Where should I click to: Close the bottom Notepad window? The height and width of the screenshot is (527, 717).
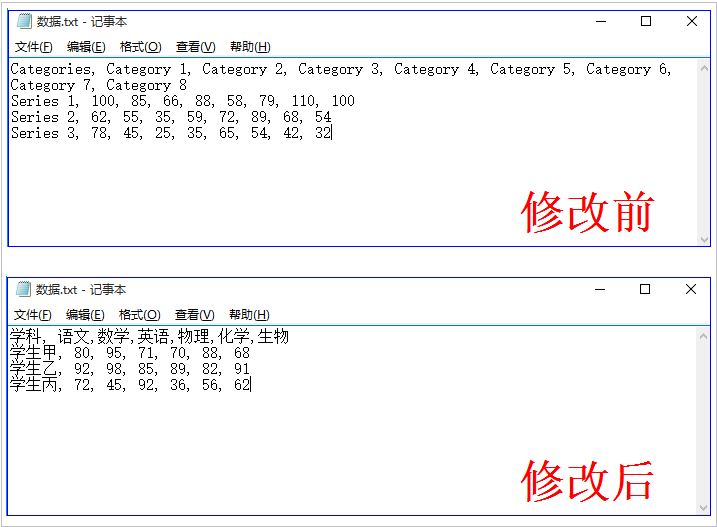[691, 289]
